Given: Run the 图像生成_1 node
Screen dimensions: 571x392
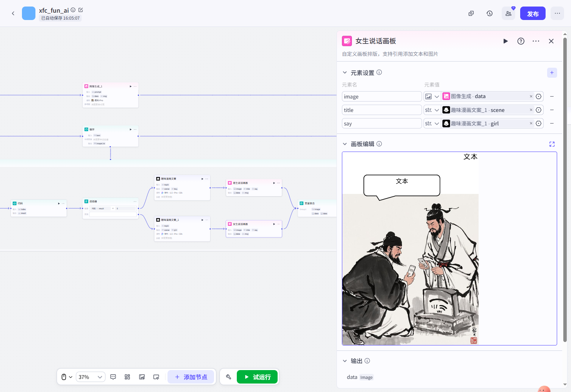Looking at the screenshot, I should pyautogui.click(x=131, y=87).
